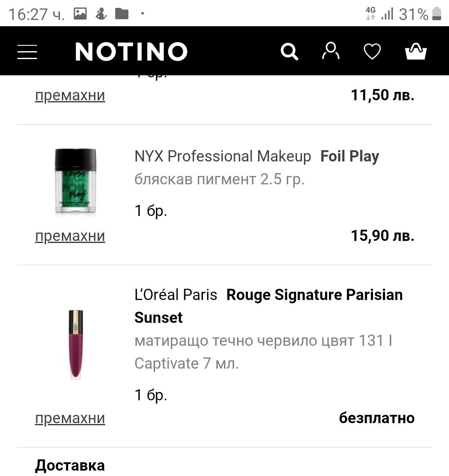Open the search magnifier icon

pos(289,51)
